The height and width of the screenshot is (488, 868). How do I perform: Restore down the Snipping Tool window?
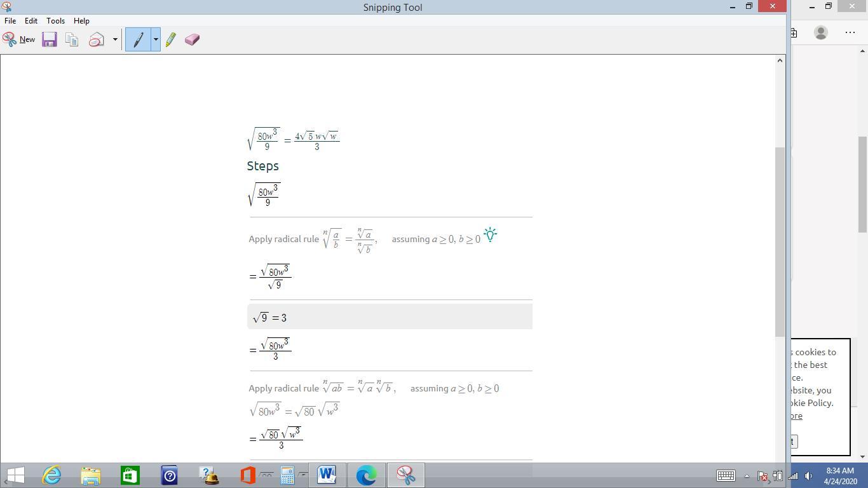749,6
